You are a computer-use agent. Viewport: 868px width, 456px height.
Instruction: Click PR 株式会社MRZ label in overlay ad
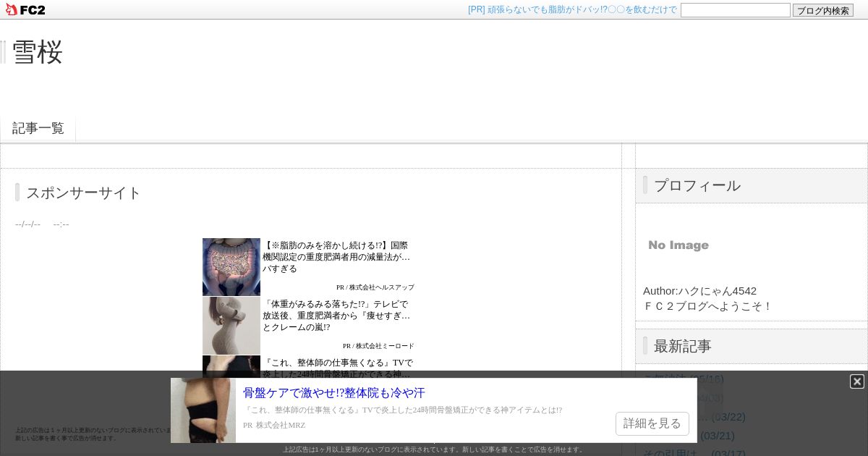click(274, 425)
